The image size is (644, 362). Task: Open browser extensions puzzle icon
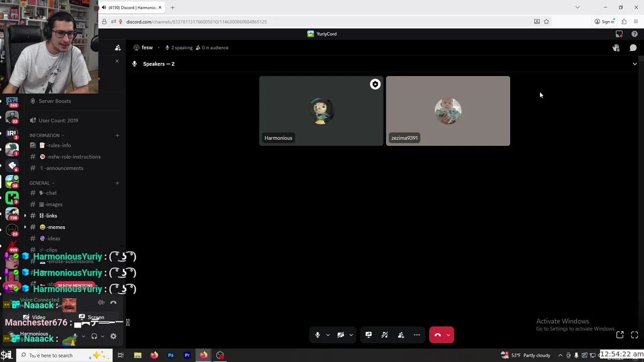tap(624, 22)
